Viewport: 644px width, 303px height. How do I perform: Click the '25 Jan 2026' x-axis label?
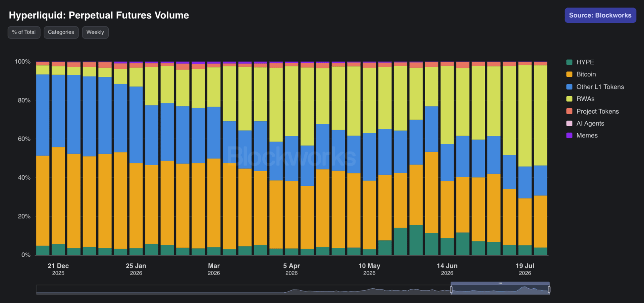pos(136,269)
